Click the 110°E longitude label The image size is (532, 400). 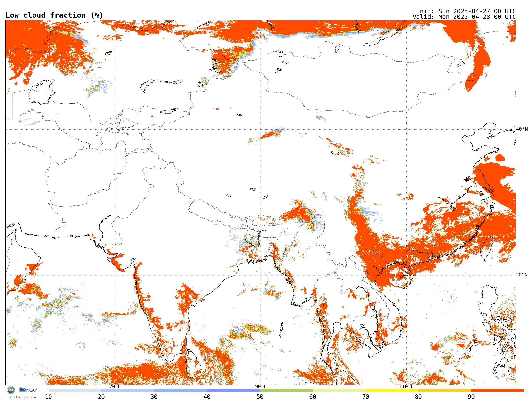[407, 387]
